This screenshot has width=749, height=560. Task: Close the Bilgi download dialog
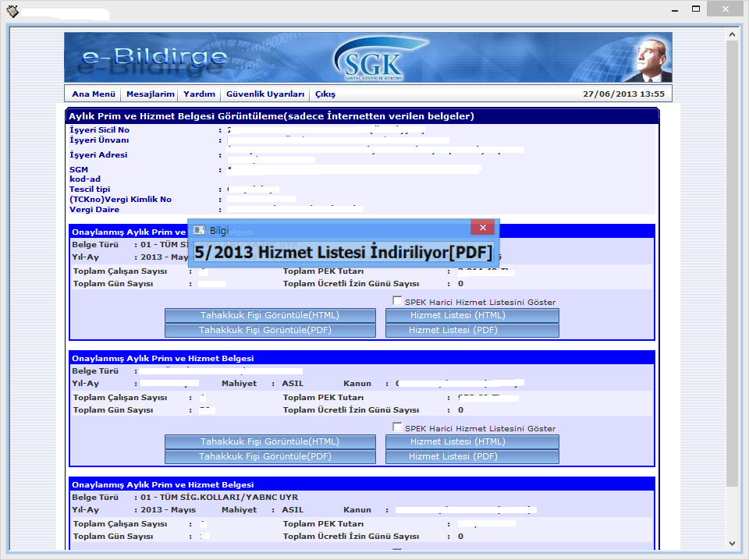[482, 228]
